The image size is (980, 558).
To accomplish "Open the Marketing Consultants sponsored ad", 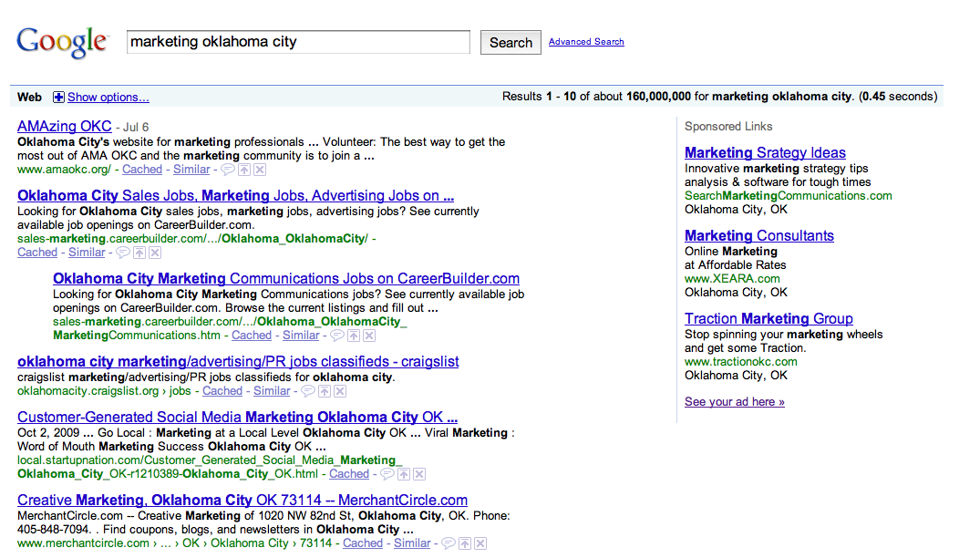I will pyautogui.click(x=758, y=235).
